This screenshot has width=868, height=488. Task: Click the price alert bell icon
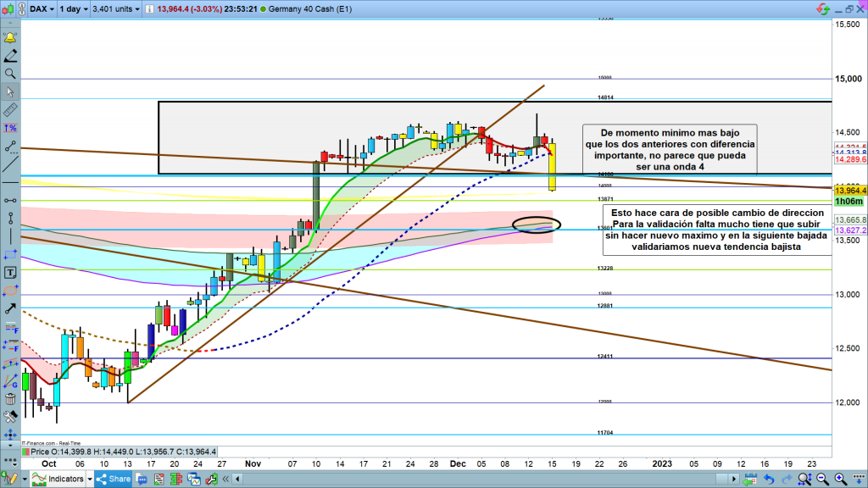point(10,38)
